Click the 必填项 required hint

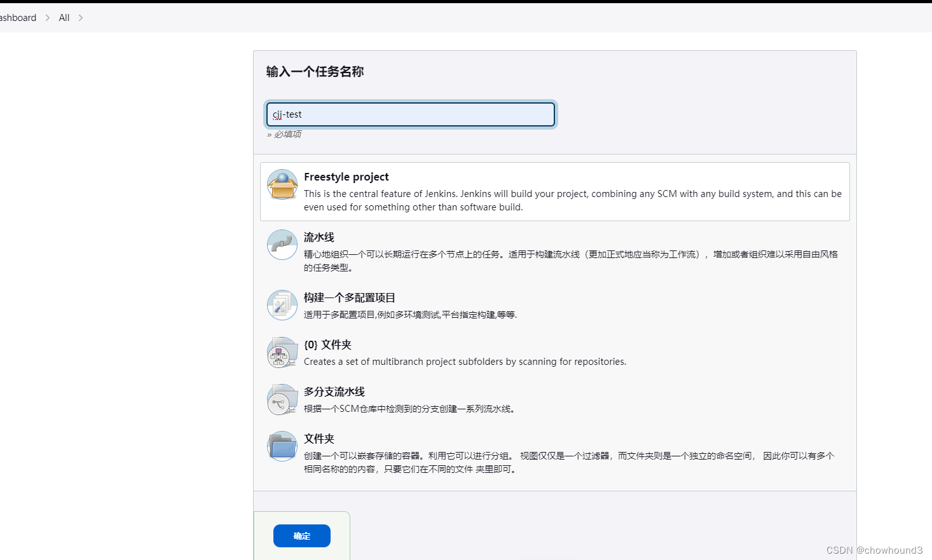284,134
